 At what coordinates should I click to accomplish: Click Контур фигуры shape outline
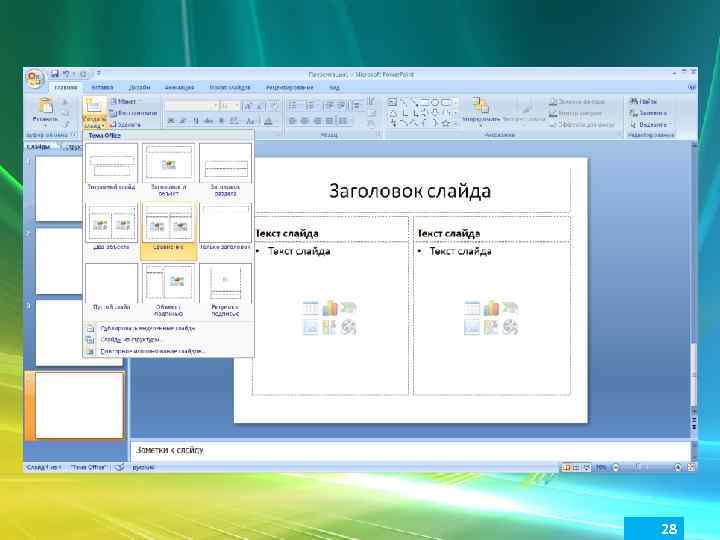575,113
